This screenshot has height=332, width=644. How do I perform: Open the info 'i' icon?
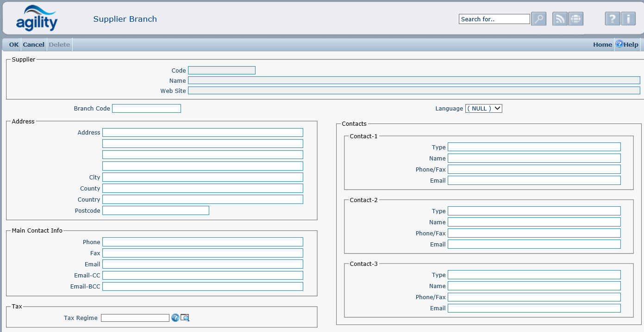click(x=628, y=19)
